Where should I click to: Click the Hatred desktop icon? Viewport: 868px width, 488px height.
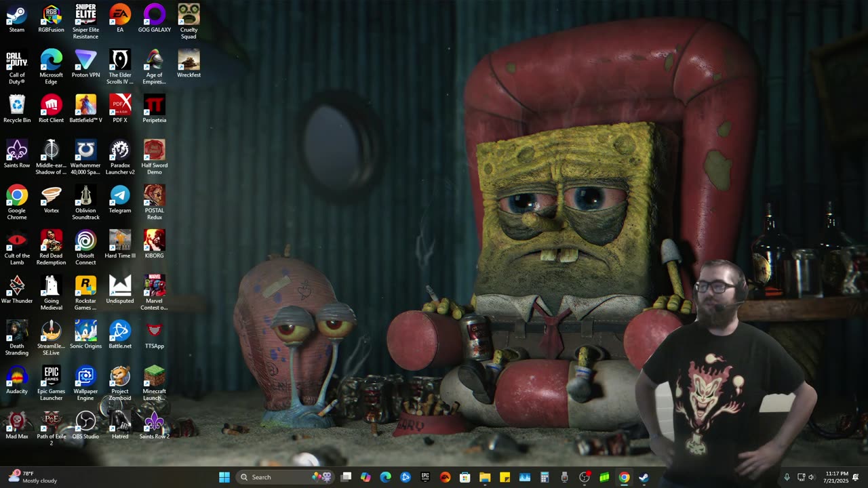[x=120, y=426]
